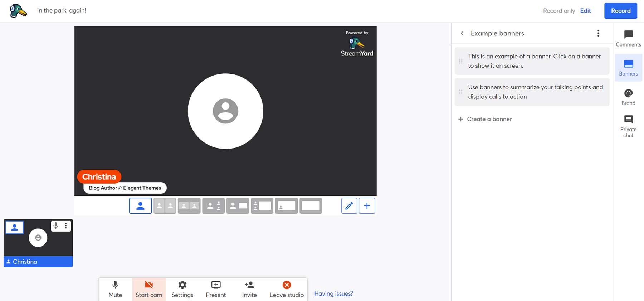
Task: Click the plus add layout button
Action: (x=367, y=206)
